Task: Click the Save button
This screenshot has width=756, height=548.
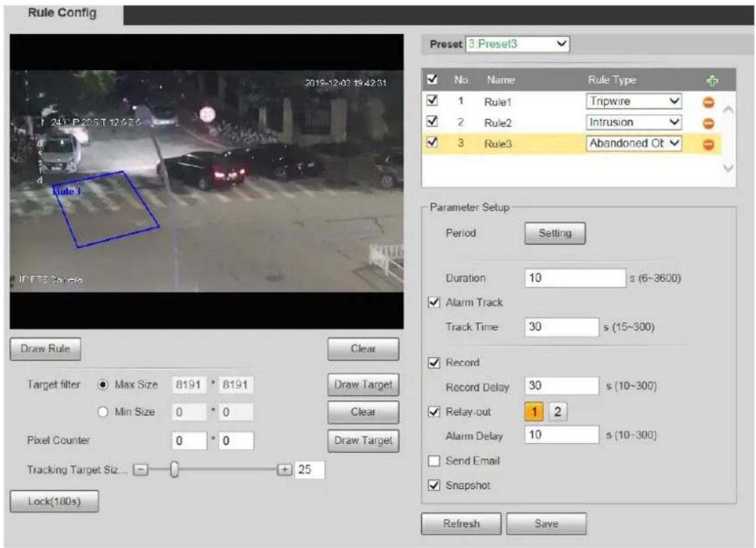Action: (546, 523)
